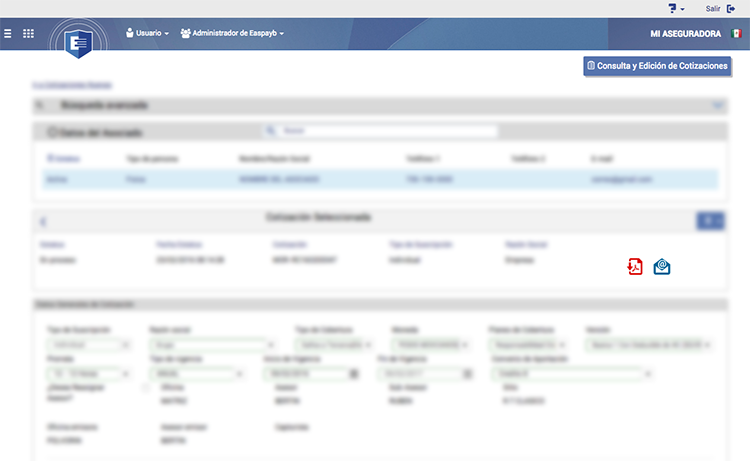Click the search field in insured data
The width and height of the screenshot is (750, 461).
380,131
